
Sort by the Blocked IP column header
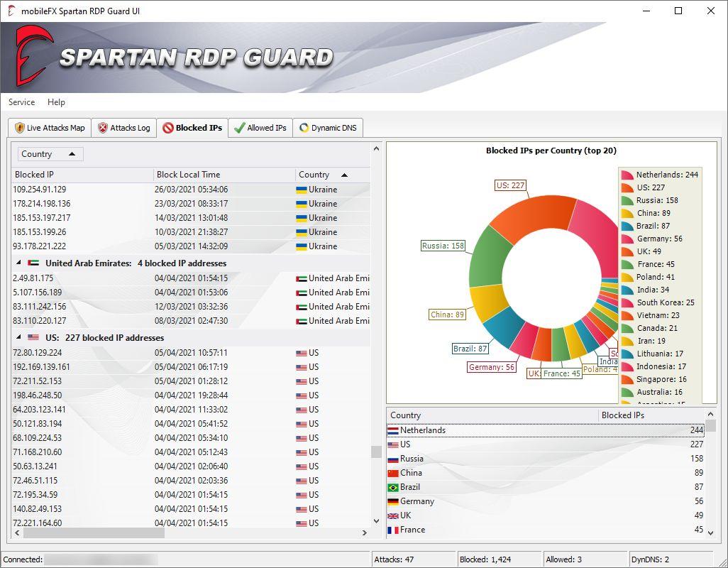coord(82,175)
